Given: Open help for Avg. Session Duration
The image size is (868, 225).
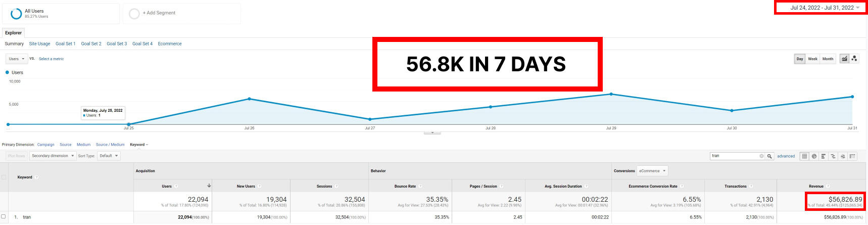Looking at the screenshot, I should tap(587, 187).
